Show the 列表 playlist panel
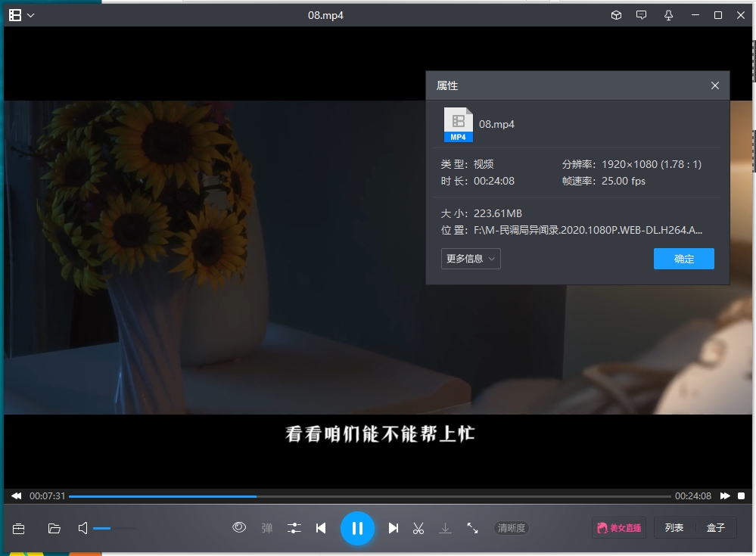Viewport: 756px width, 556px height. tap(674, 528)
